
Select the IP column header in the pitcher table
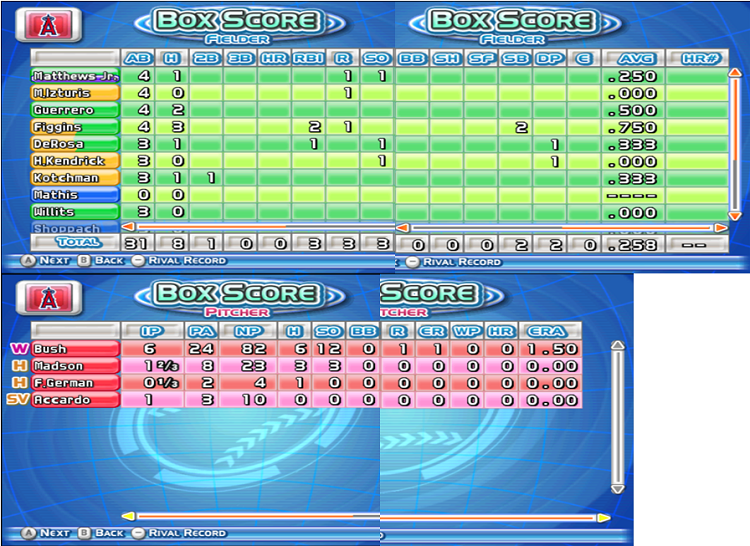point(153,331)
